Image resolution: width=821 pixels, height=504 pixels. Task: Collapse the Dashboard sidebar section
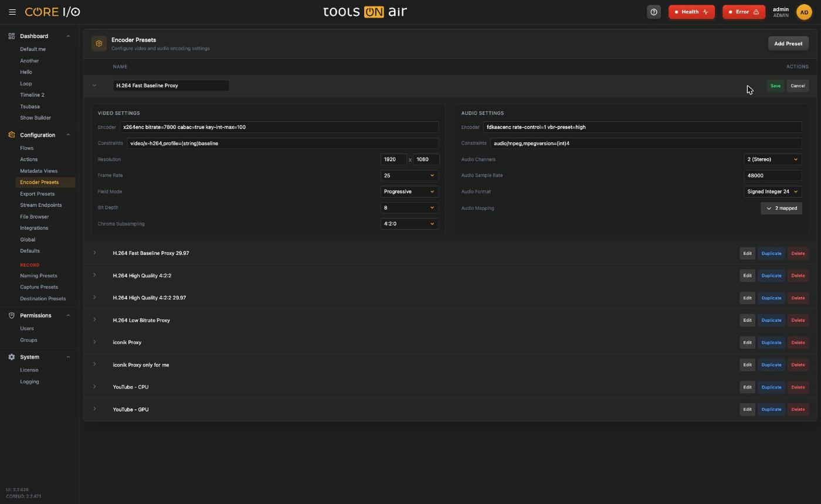[x=68, y=36]
